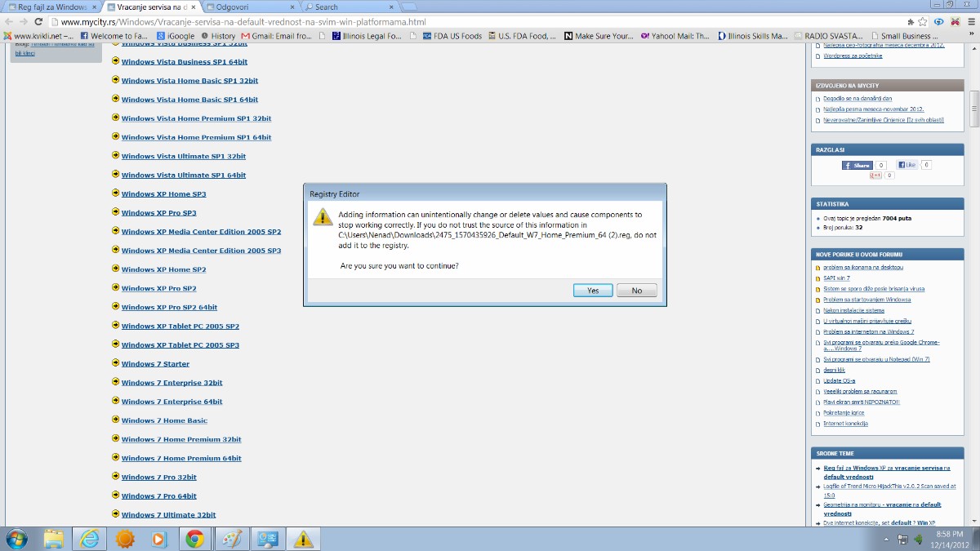Open the Windows 7 Home Premium 64bit link
This screenshot has height=551, width=980.
coord(181,458)
